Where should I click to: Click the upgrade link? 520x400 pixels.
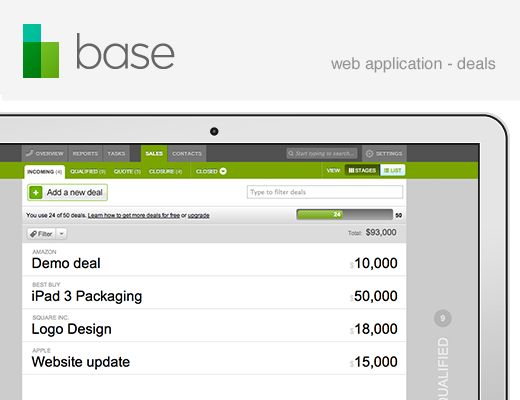point(199,215)
